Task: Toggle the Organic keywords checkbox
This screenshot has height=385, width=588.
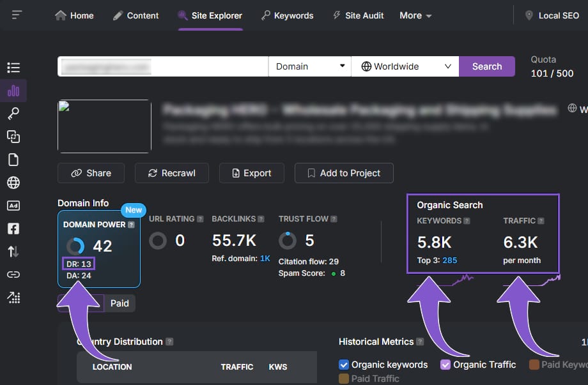Action: 344,365
